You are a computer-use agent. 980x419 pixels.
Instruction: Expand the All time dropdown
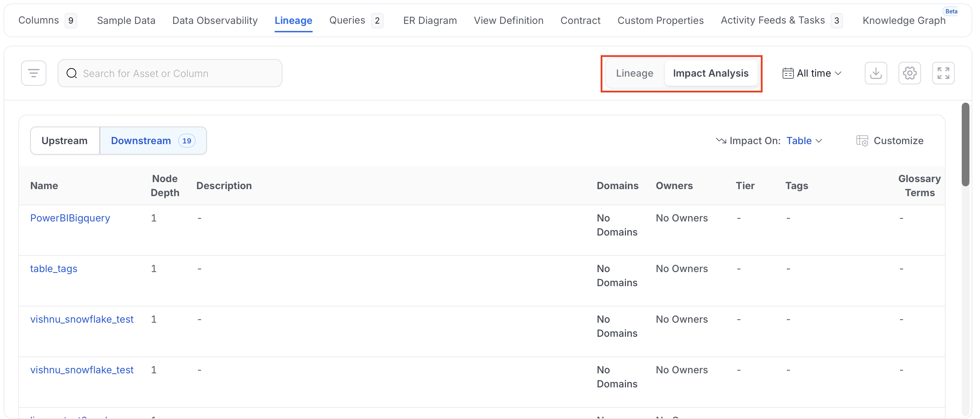pos(812,73)
